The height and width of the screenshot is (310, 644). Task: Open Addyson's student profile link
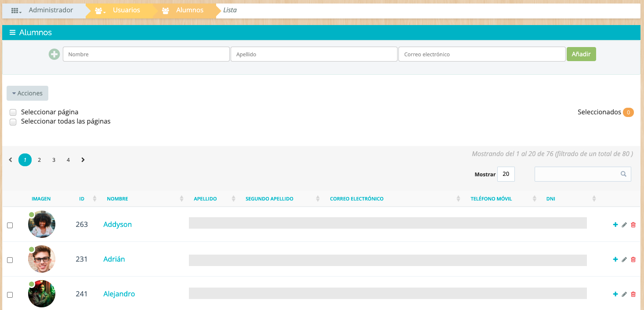click(118, 224)
